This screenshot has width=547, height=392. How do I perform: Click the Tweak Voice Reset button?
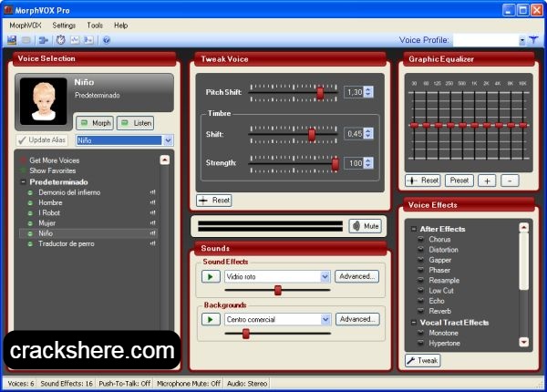[214, 201]
